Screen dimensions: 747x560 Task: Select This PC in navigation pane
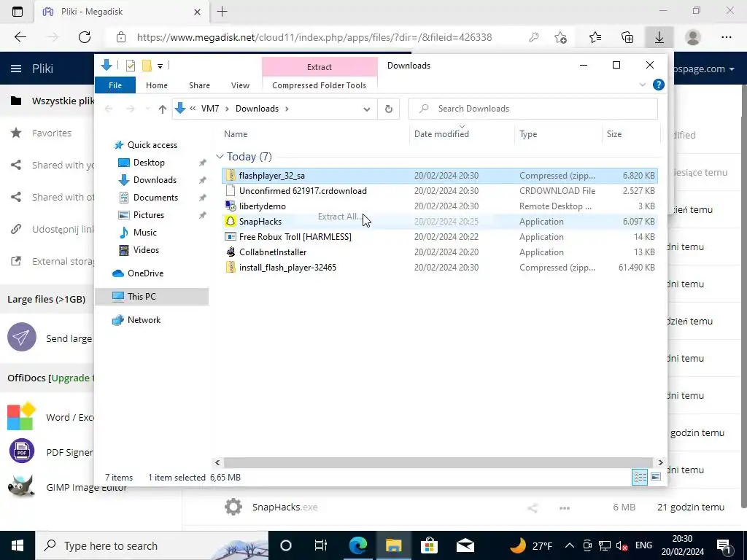coord(152,297)
